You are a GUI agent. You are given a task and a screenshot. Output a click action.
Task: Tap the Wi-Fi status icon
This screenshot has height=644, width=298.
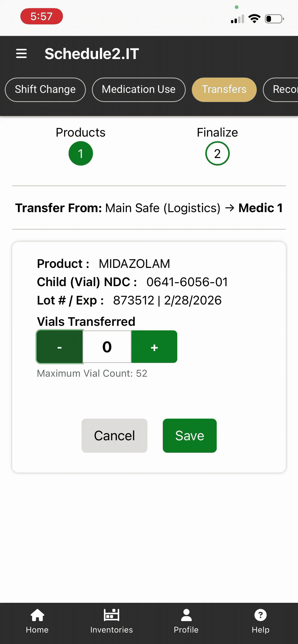pos(254,19)
